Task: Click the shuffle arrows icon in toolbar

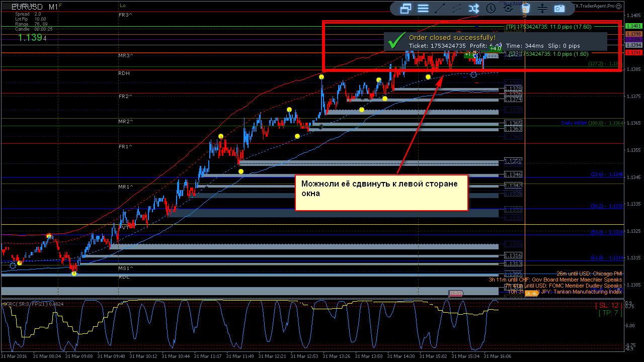Action: point(474,8)
